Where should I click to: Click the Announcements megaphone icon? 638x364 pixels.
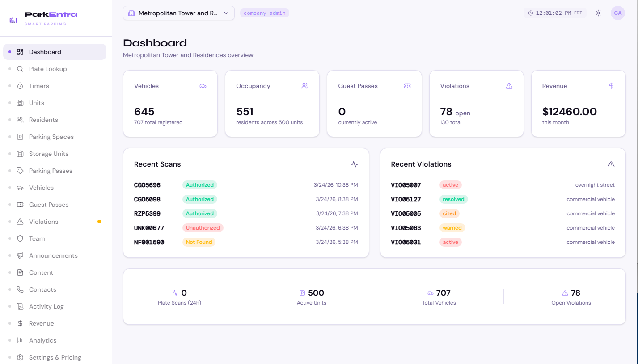click(x=20, y=255)
